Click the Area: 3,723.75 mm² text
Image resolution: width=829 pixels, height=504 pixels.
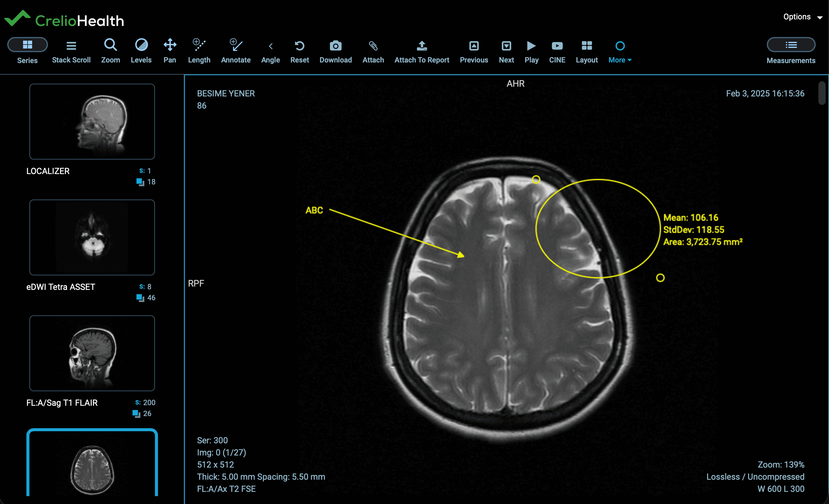703,242
